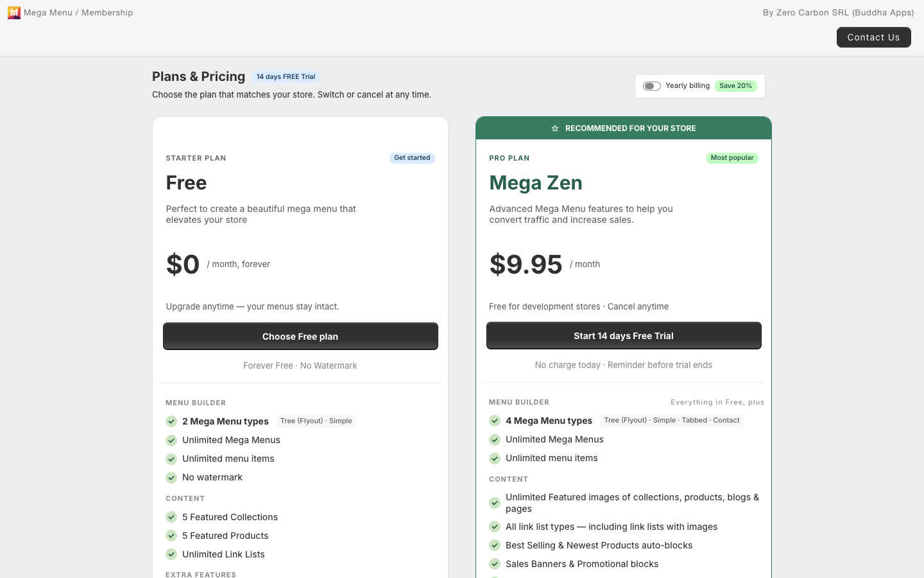Click checkmark icon beside Unlimited Link Lists
Image resolution: width=924 pixels, height=578 pixels.
point(171,554)
